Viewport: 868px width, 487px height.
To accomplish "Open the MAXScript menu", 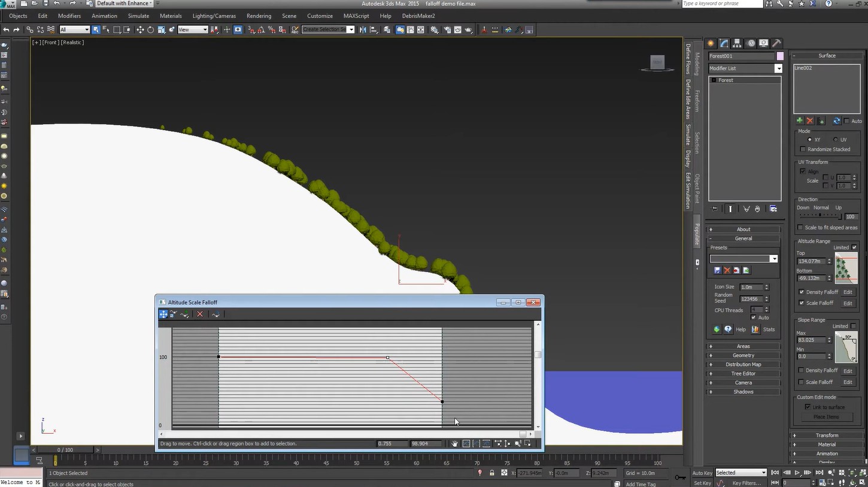I will click(356, 16).
